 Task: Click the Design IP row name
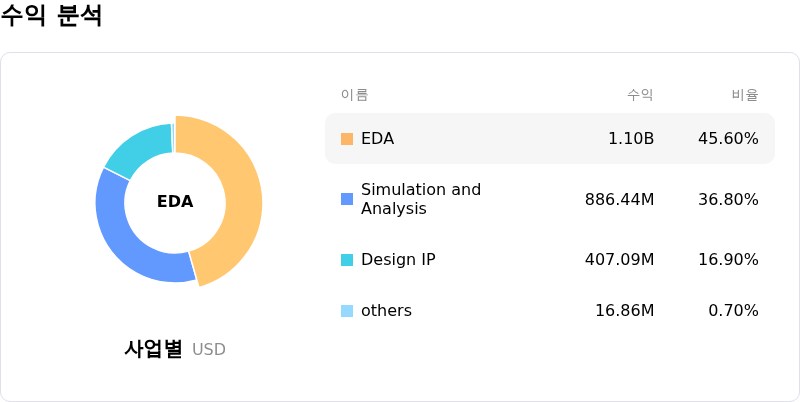[398, 260]
